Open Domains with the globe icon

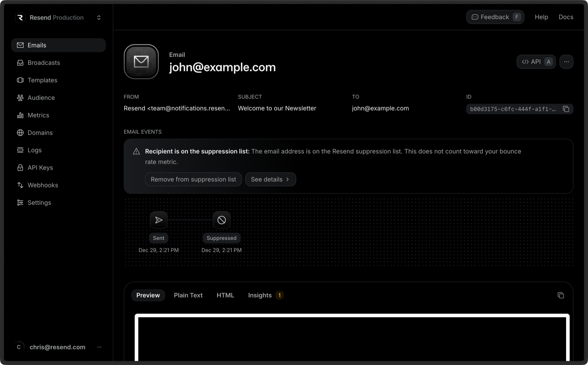click(20, 132)
